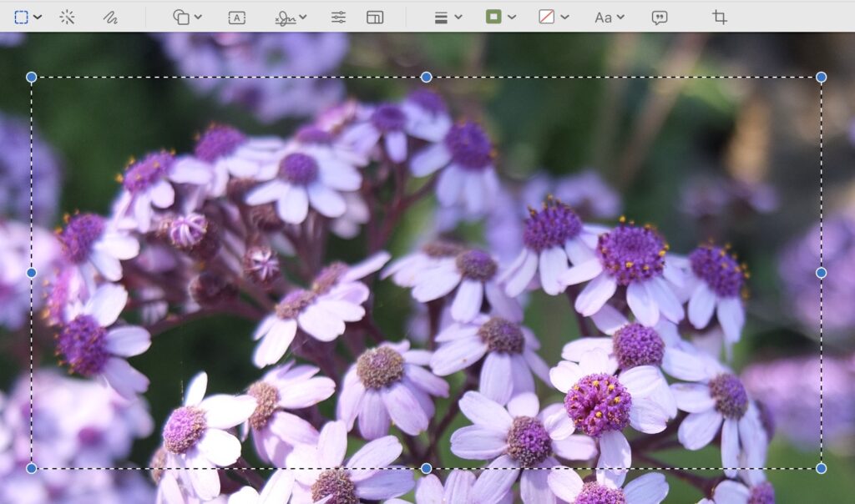855x504 pixels.
Task: Open the signature dropdown chevron
Action: point(303,18)
